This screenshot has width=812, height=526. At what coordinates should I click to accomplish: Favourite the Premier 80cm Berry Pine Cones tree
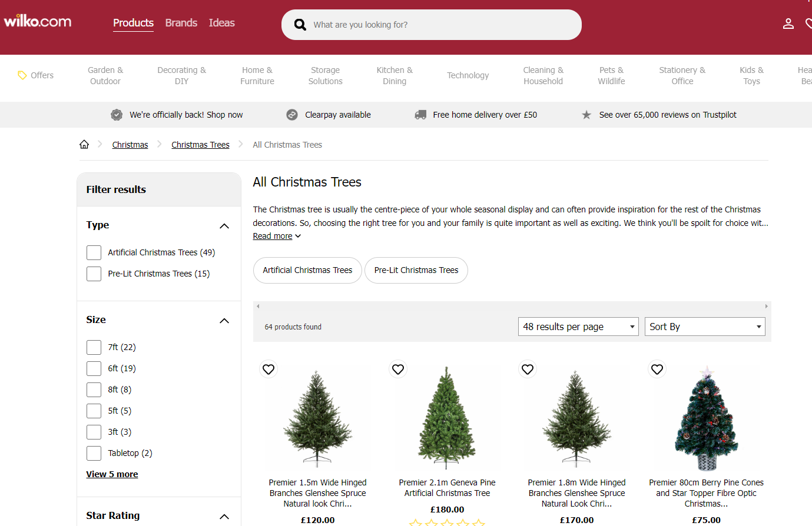click(657, 369)
